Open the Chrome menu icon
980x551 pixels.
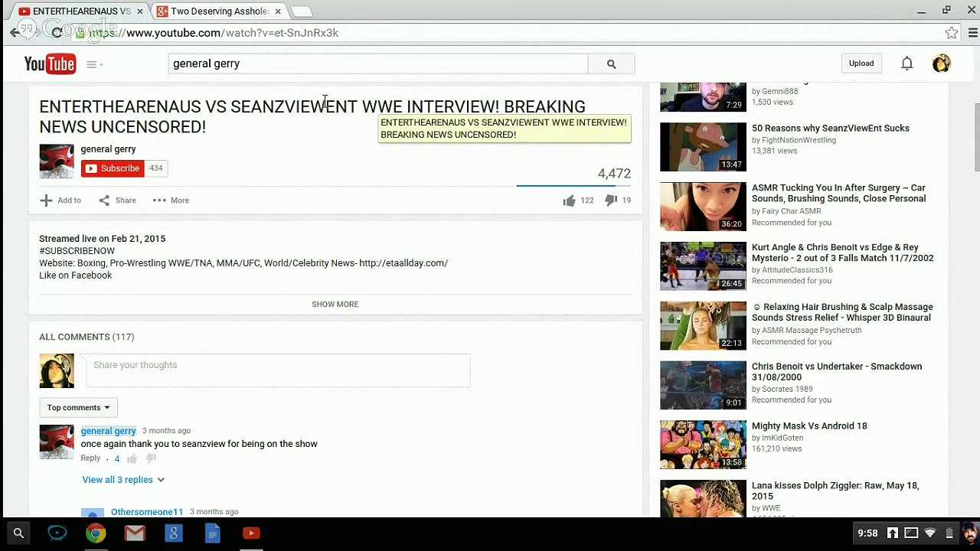(973, 33)
